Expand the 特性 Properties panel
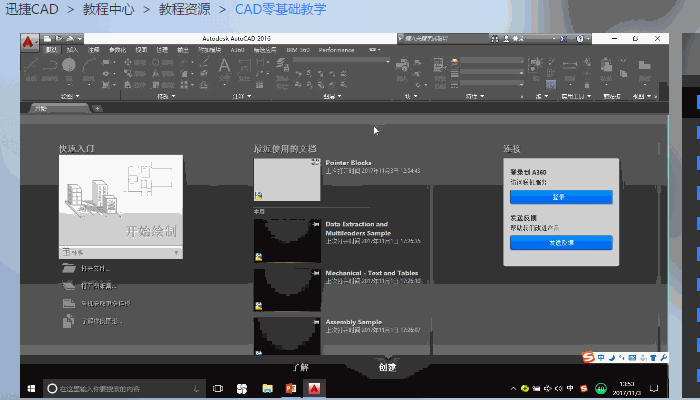 [x=475, y=96]
